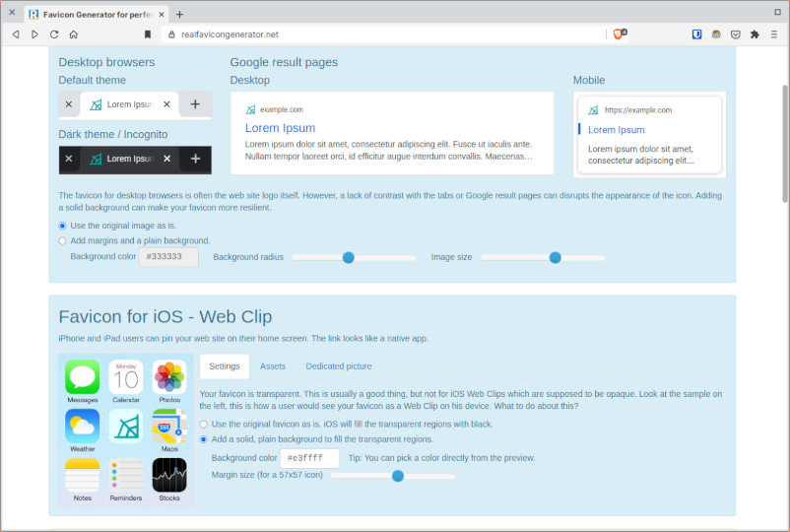Select 'Add a solid, plain background' option
The width and height of the screenshot is (790, 532).
point(204,439)
